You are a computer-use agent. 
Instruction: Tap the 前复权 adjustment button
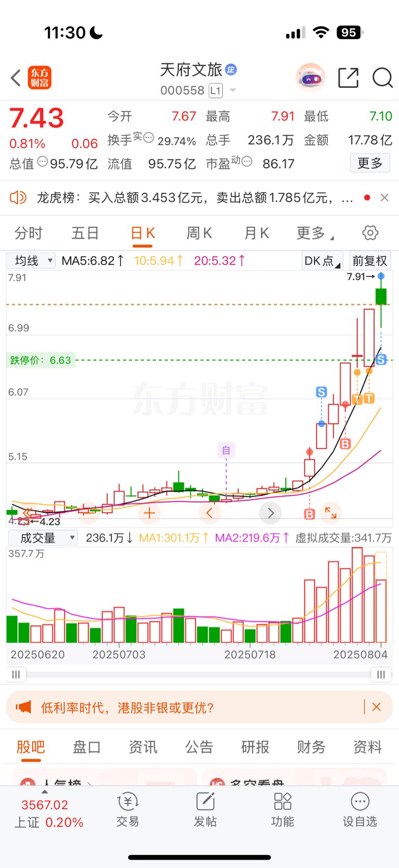[x=370, y=260]
